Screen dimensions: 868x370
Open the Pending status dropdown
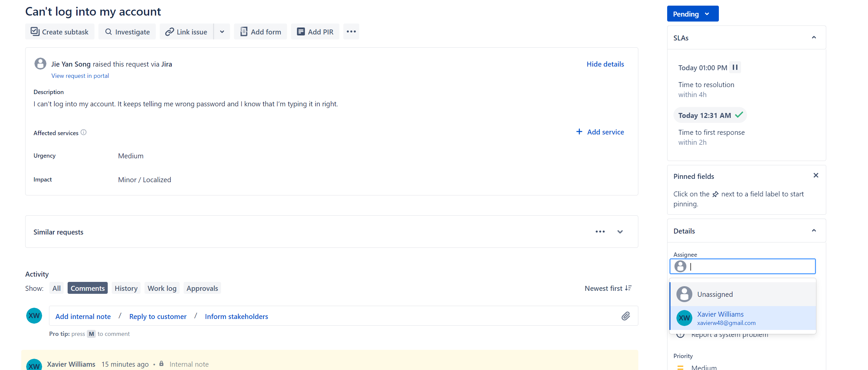coord(692,14)
